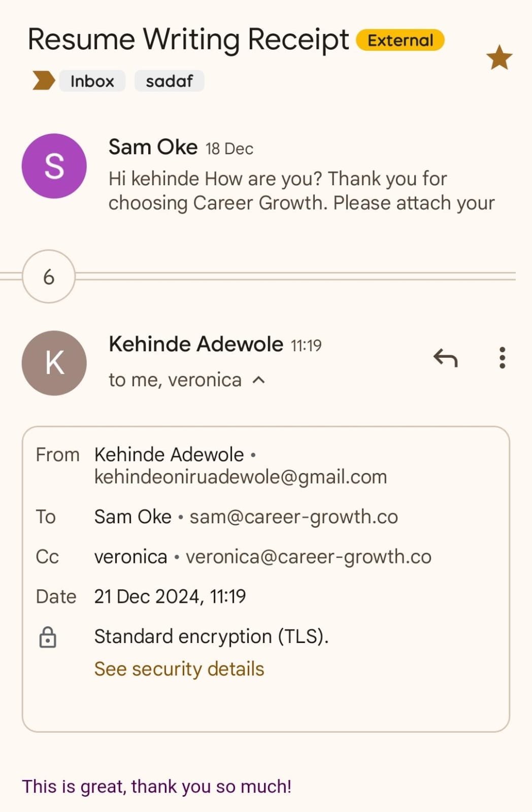Toggle the star on this email

click(499, 57)
